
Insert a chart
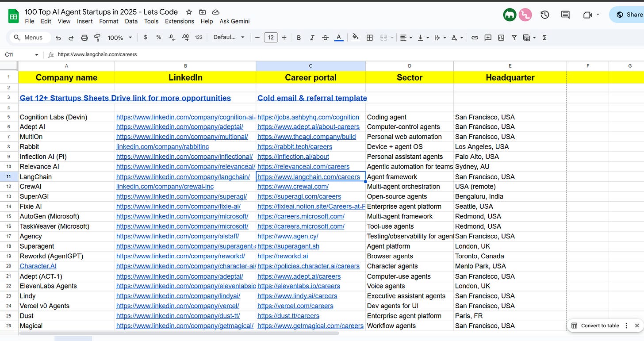coord(501,38)
